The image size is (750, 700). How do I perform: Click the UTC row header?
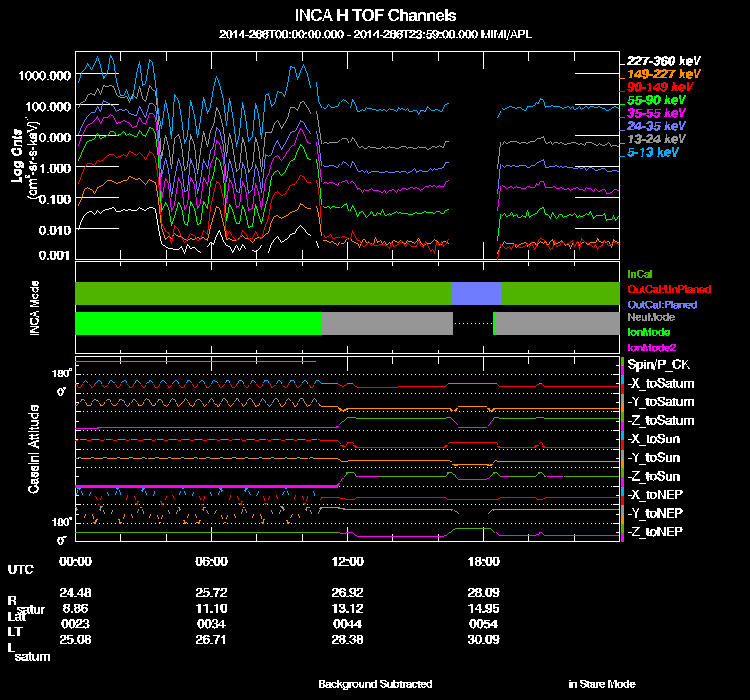point(21,570)
